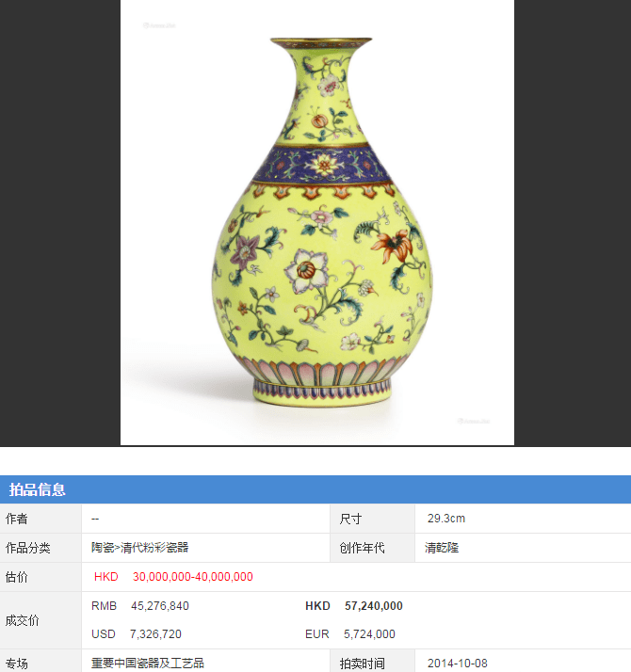The width and height of the screenshot is (631, 672).
Task: Click the bottom-right watermark logo on photo
Action: point(474,421)
